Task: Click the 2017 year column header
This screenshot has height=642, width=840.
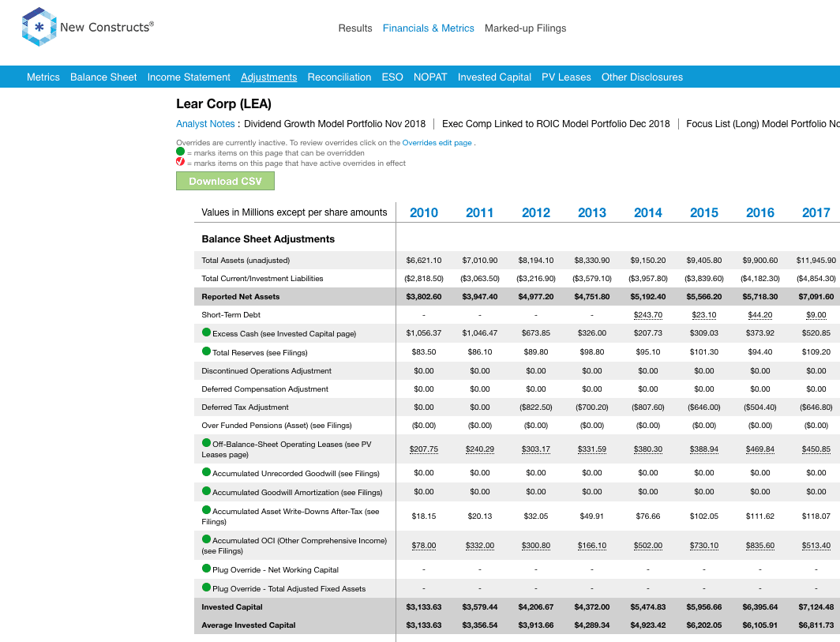Action: coord(816,212)
